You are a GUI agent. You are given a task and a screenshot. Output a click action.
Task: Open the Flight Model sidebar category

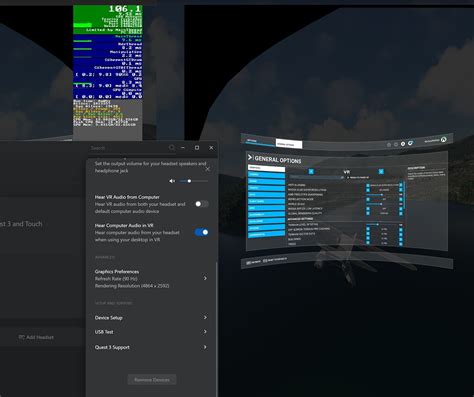pos(266,201)
